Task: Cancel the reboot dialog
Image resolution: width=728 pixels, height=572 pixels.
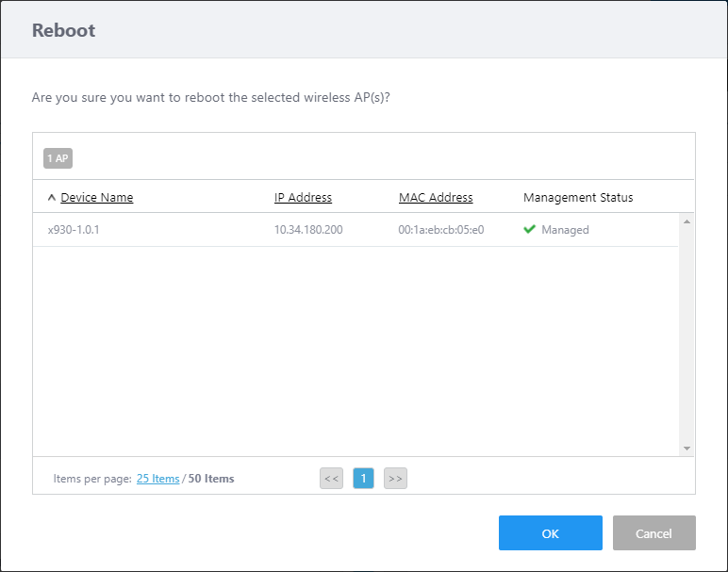Action: (x=654, y=533)
